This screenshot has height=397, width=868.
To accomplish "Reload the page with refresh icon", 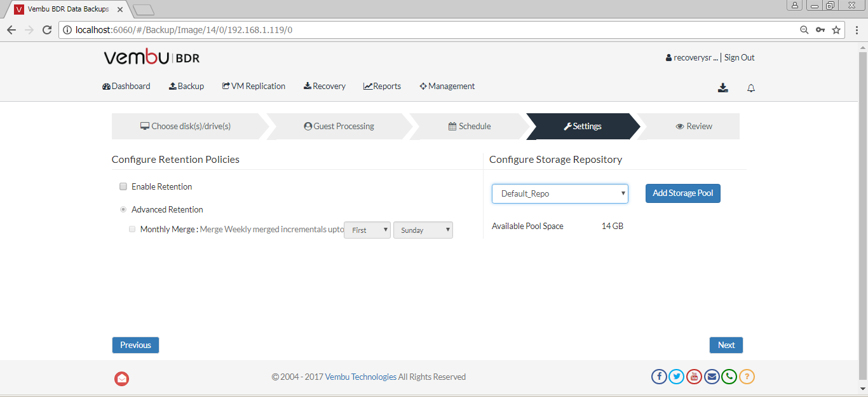I will (47, 30).
